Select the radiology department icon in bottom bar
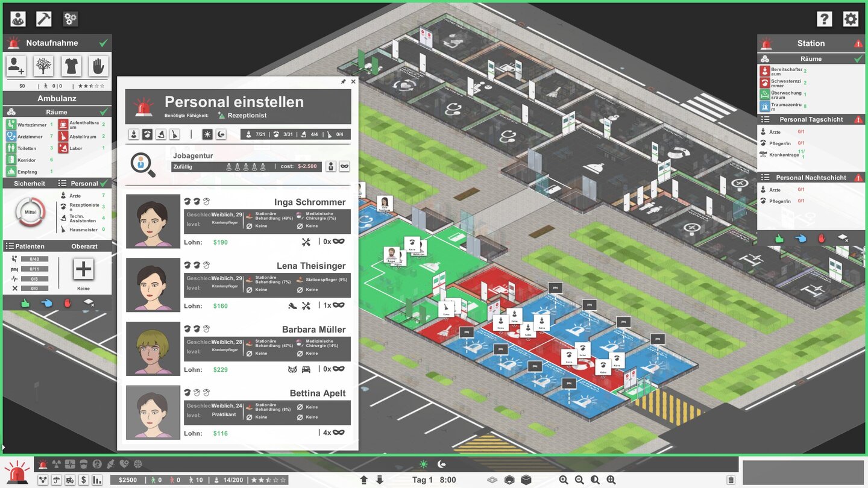This screenshot has height=488, width=868. (x=57, y=465)
